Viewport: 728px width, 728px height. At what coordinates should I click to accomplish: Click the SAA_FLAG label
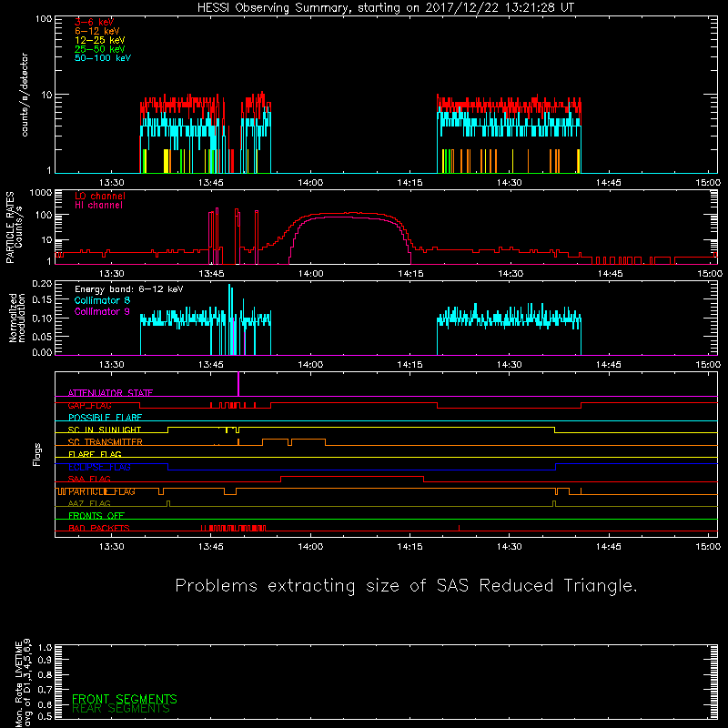89,480
